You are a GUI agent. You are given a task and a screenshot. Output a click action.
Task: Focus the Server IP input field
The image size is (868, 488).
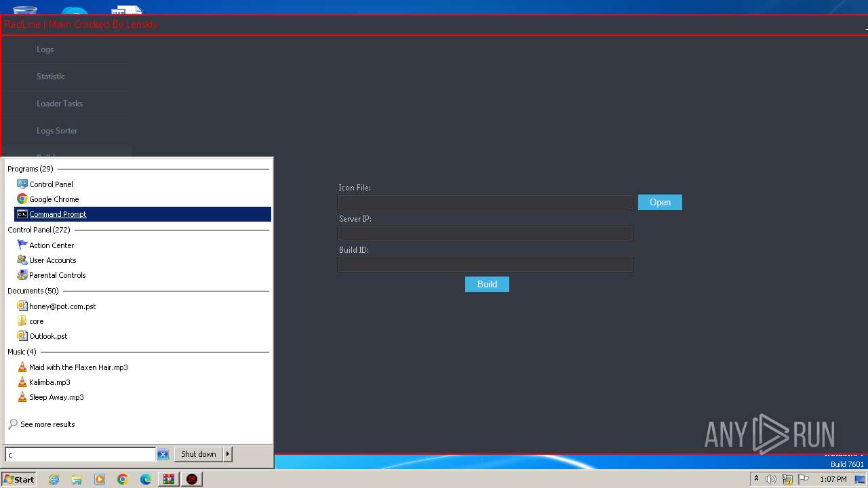click(x=486, y=233)
